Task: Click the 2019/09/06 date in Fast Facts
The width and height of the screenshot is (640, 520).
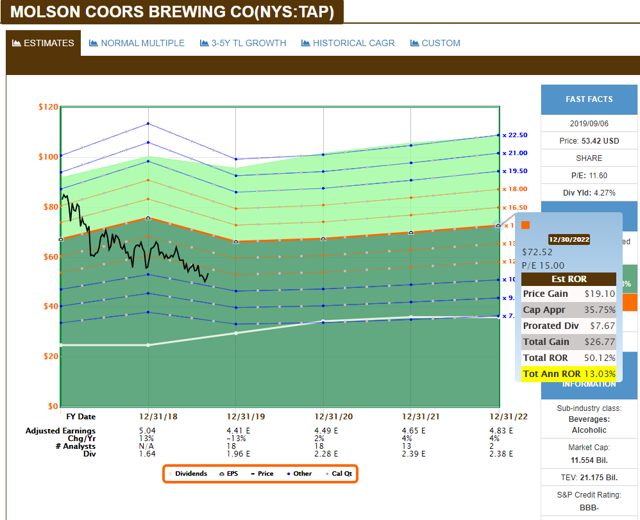Action: [589, 123]
